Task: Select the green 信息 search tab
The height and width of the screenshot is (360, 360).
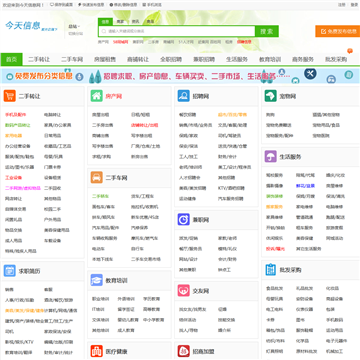Action: coord(105,21)
